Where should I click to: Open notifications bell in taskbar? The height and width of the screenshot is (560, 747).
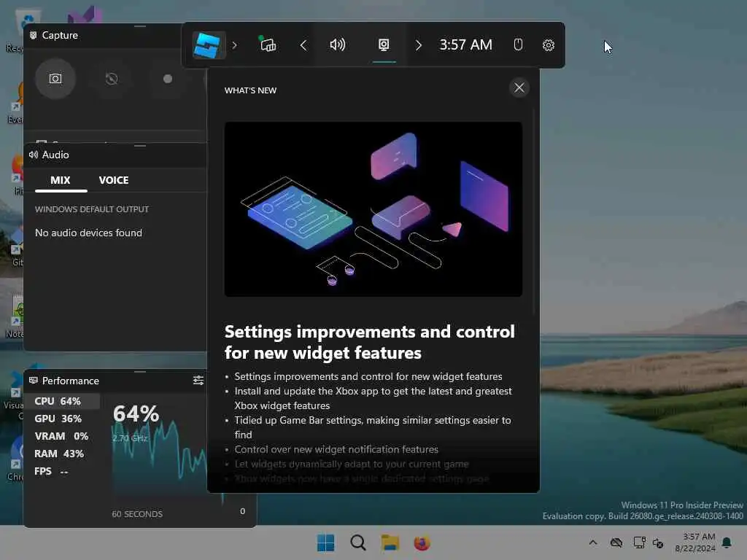click(727, 542)
